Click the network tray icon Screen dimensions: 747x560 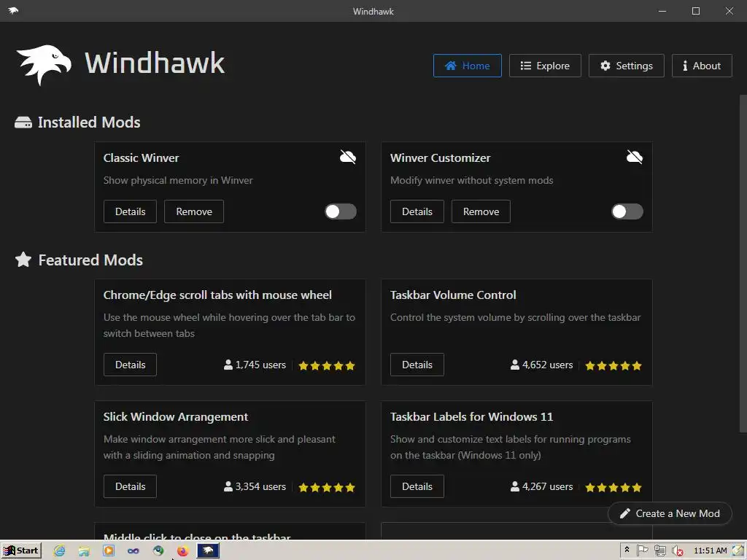[659, 551]
